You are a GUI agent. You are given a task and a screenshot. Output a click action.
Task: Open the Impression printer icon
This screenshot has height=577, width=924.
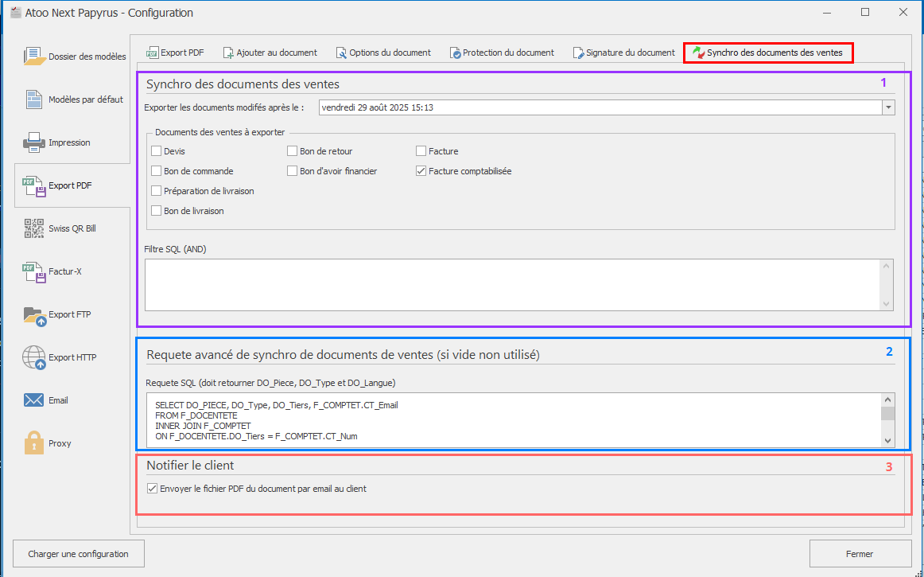34,142
